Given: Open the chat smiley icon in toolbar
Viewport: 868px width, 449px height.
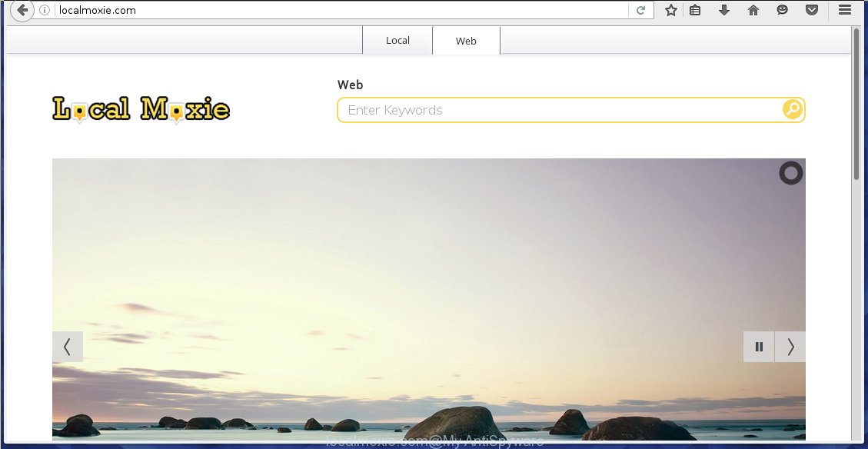Looking at the screenshot, I should coord(782,10).
